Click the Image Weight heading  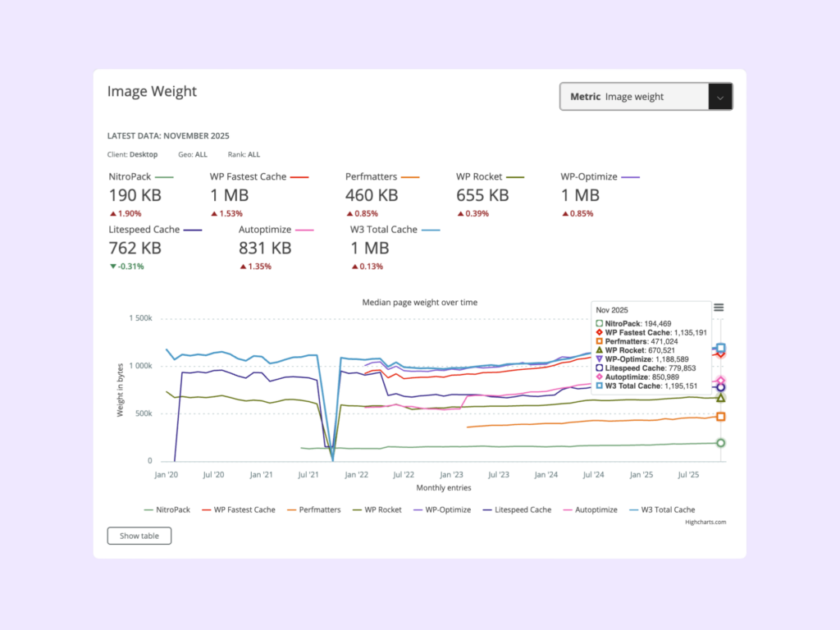(x=152, y=91)
